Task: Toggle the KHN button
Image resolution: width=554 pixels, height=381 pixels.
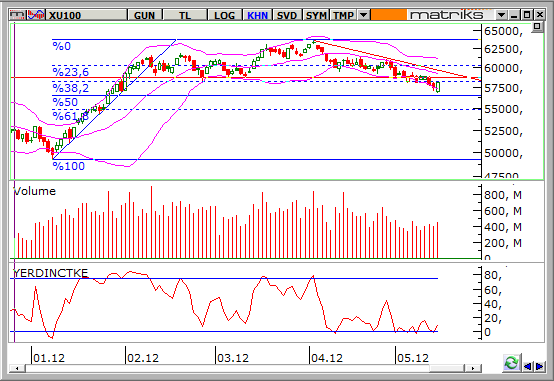Action: (x=257, y=15)
